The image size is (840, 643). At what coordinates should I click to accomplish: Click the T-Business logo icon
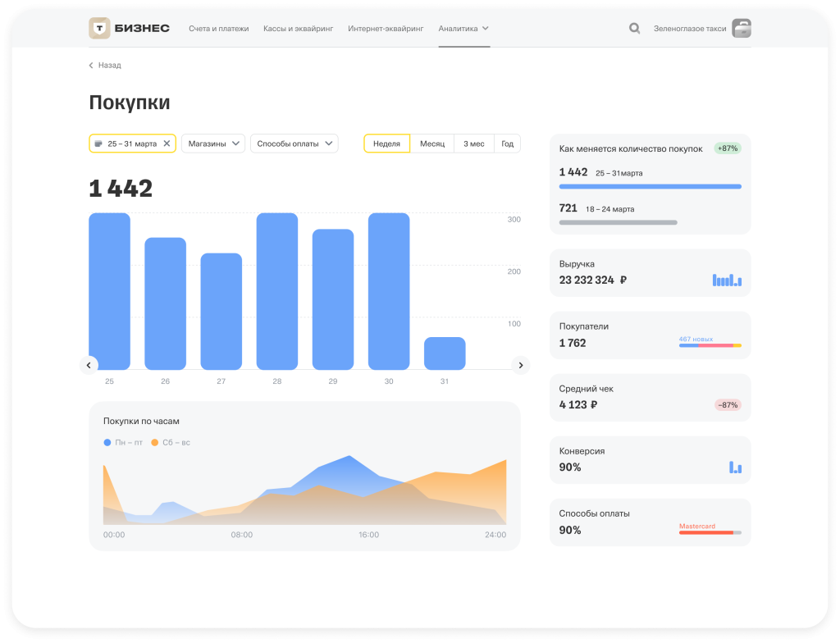point(99,29)
